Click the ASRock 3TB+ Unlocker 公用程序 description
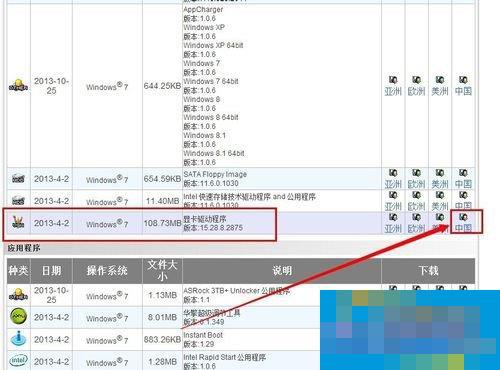500x370 pixels. click(x=236, y=291)
